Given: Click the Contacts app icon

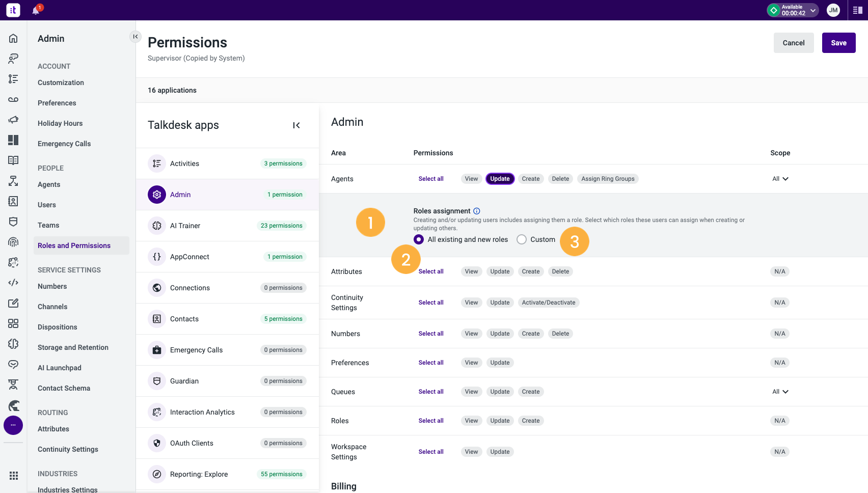Looking at the screenshot, I should click(156, 318).
